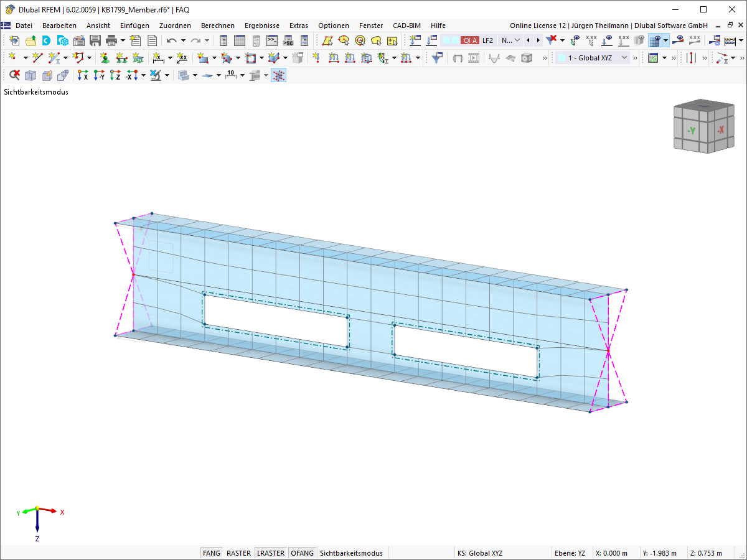Select the new member tool

point(54,58)
